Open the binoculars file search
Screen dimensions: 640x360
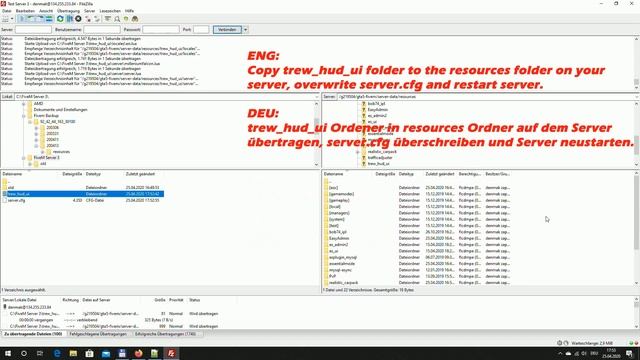point(135,19)
